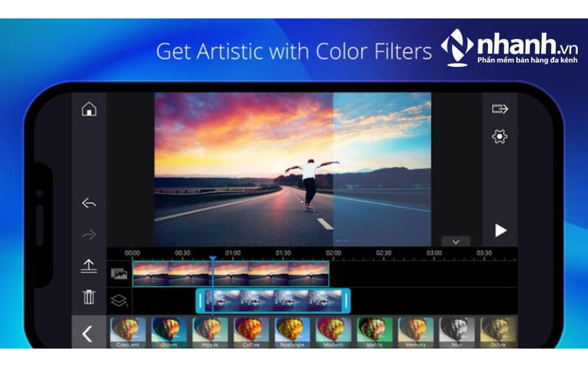Collapse preview with the down chevron
Viewport: 588px width, 367px height.
[x=456, y=242]
